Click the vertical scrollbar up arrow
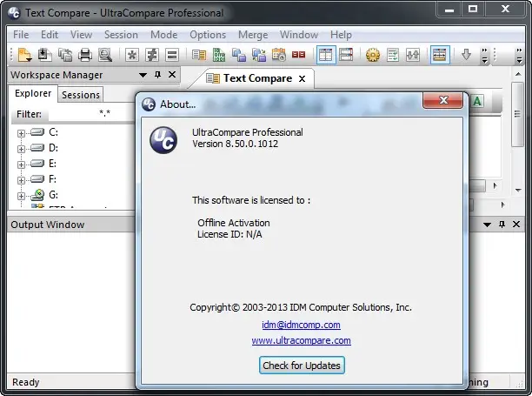This screenshot has width=532, height=396. click(518, 74)
